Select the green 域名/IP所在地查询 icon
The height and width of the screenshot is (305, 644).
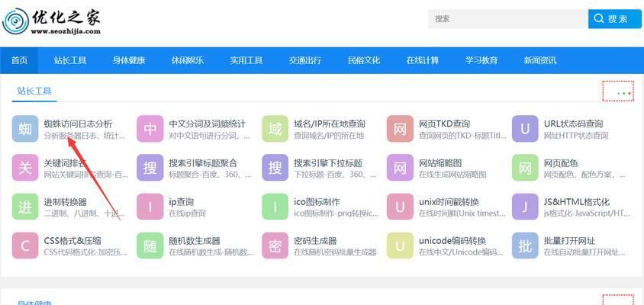pos(275,129)
